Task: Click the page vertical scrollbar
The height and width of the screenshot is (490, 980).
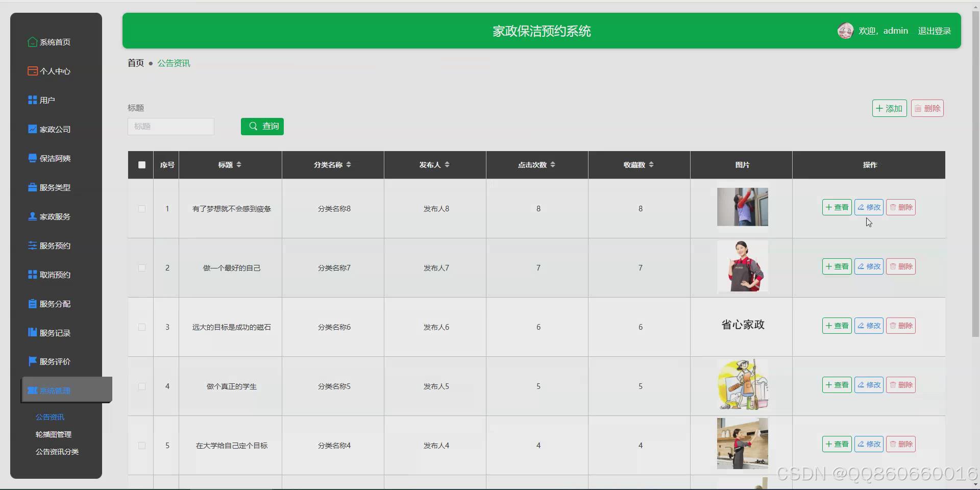Action: click(975, 174)
